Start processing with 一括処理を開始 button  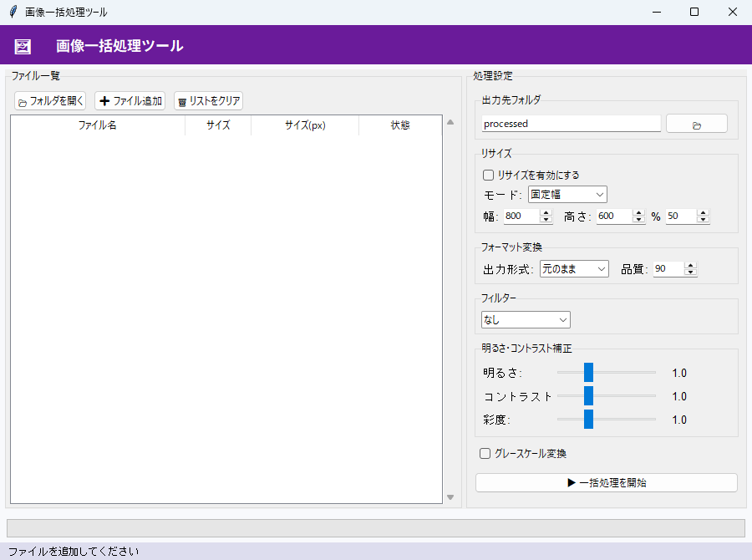click(607, 483)
